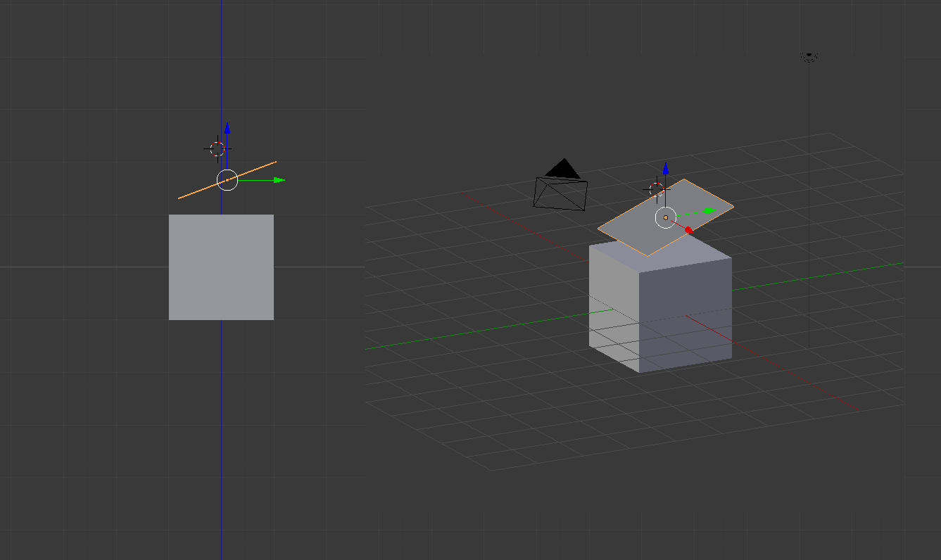The image size is (941, 560).
Task: Select the camera wireframe object
Action: [x=560, y=185]
